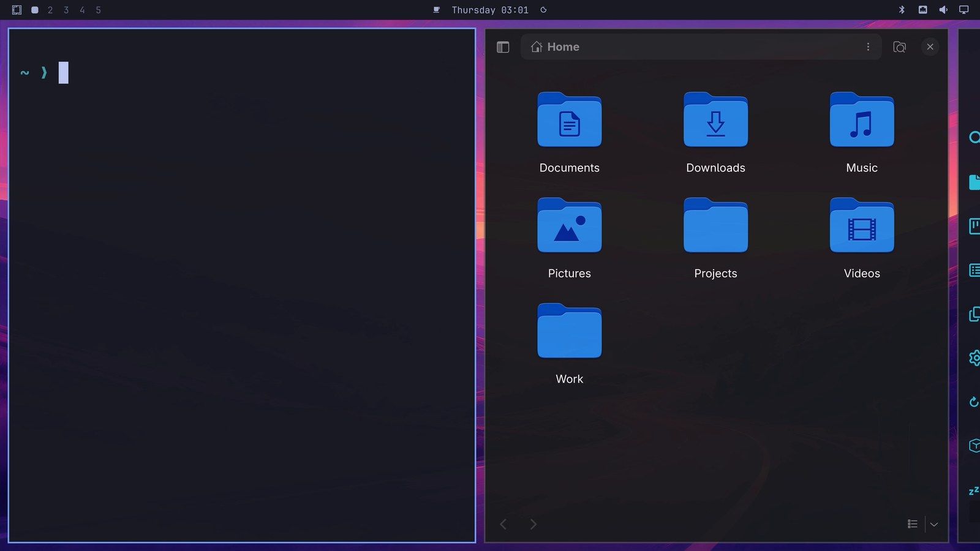Click the launcher icon at top-left
The height and width of the screenshot is (551, 980).
[x=17, y=10]
